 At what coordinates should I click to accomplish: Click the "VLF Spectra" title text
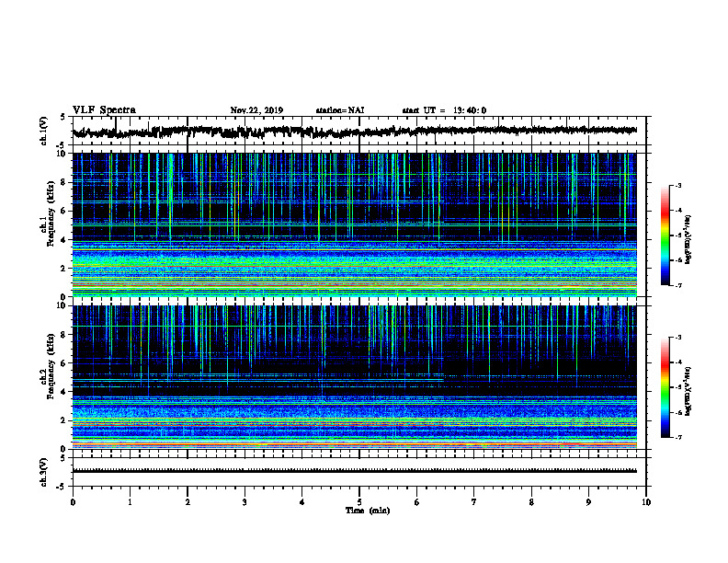[104, 110]
